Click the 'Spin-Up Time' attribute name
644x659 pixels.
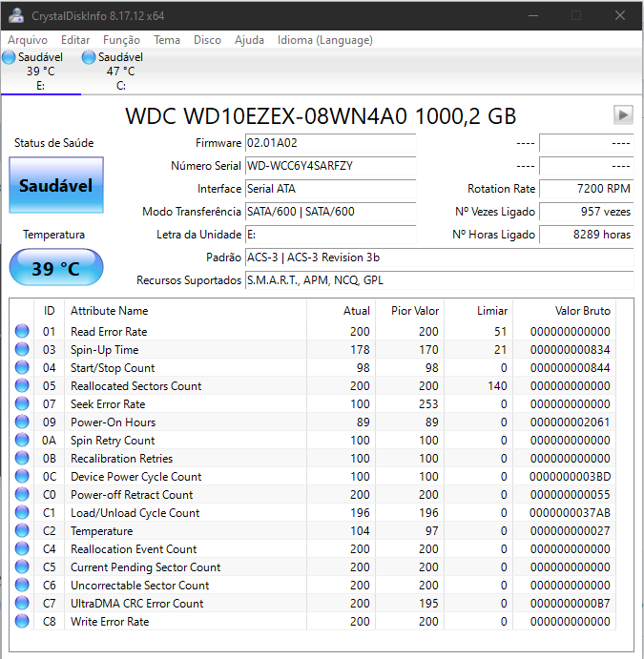(x=105, y=350)
